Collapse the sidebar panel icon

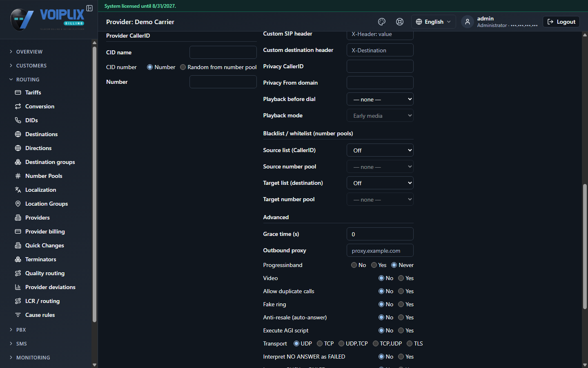coord(89,8)
